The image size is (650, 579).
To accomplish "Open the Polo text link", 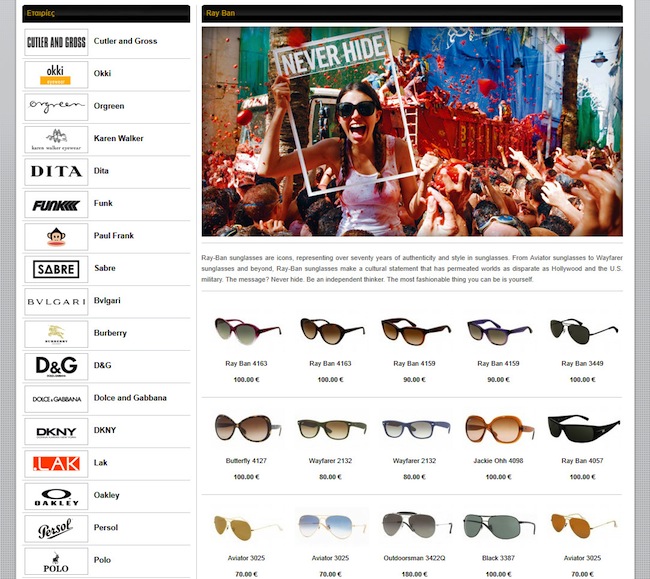I will point(102,560).
